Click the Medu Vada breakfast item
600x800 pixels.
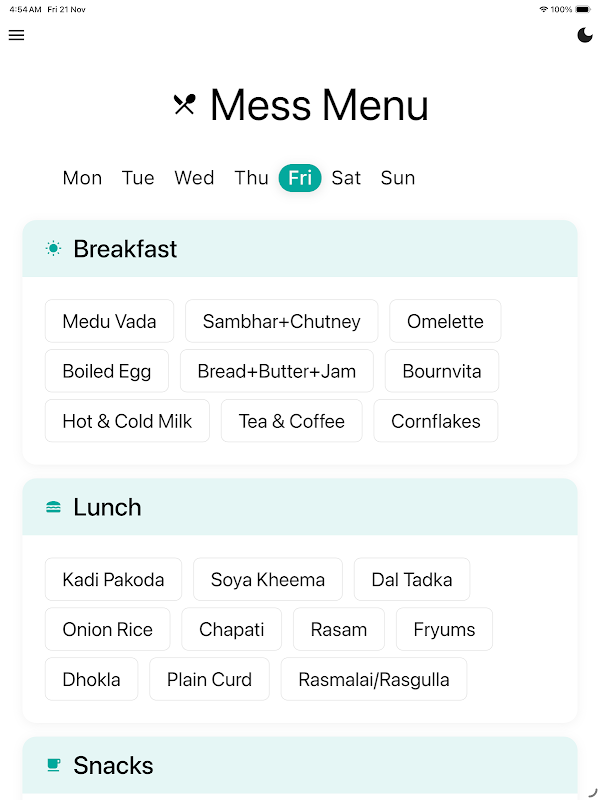(109, 321)
